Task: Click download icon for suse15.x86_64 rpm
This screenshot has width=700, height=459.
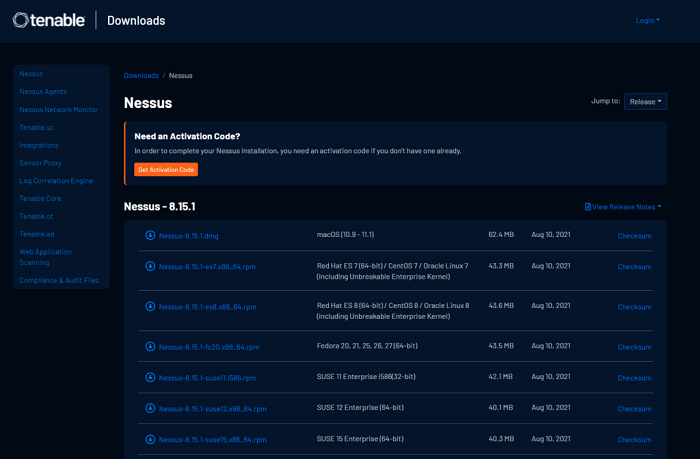Action: click(x=150, y=439)
